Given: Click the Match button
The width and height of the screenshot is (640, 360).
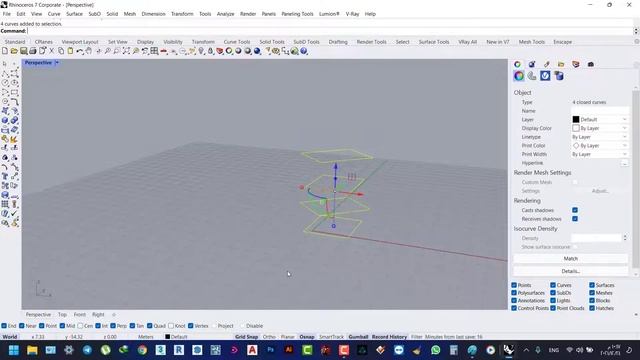Looking at the screenshot, I should point(571,258).
